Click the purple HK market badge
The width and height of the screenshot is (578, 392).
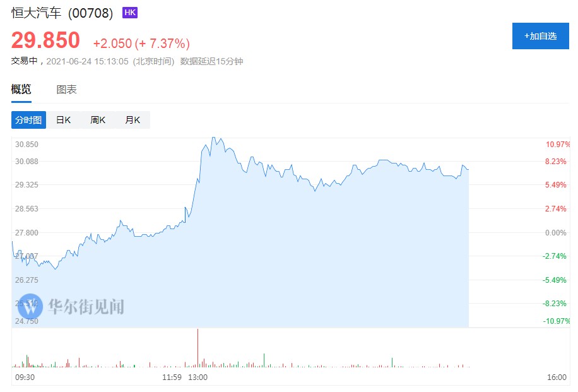(129, 13)
